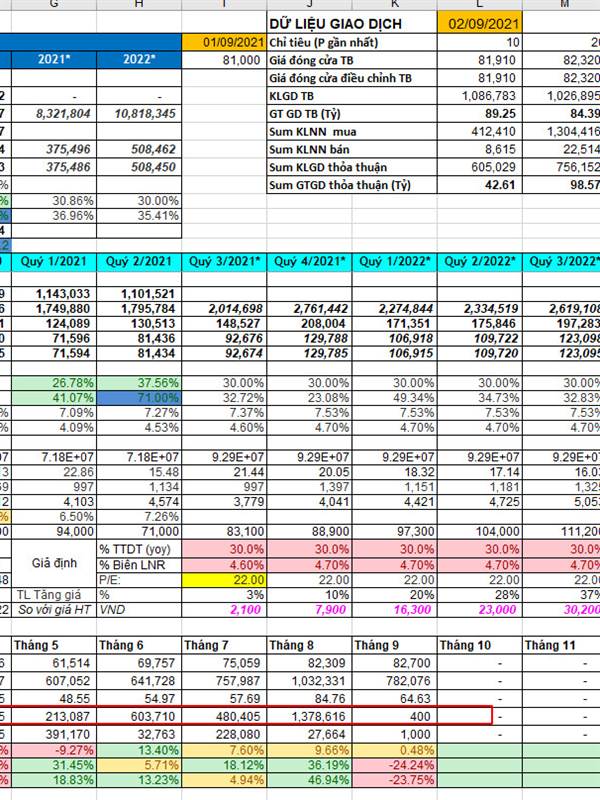Select the red cell -9.27%
The image size is (600, 800).
tap(54, 750)
